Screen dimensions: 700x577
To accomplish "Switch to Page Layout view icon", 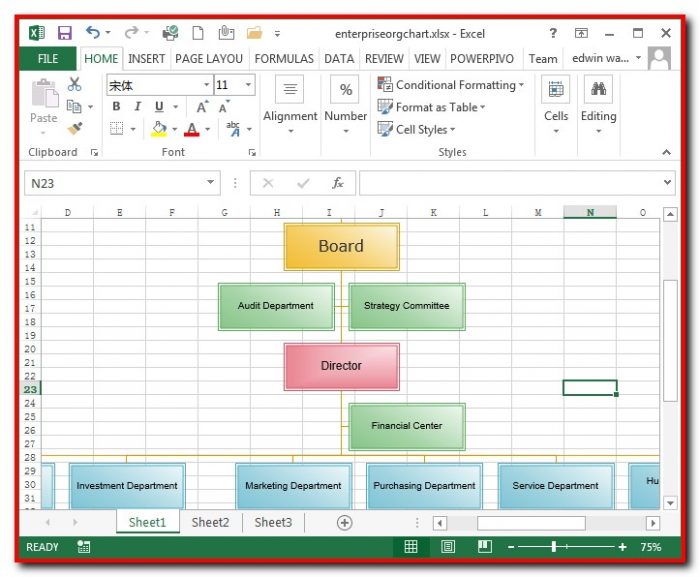I will pos(448,547).
